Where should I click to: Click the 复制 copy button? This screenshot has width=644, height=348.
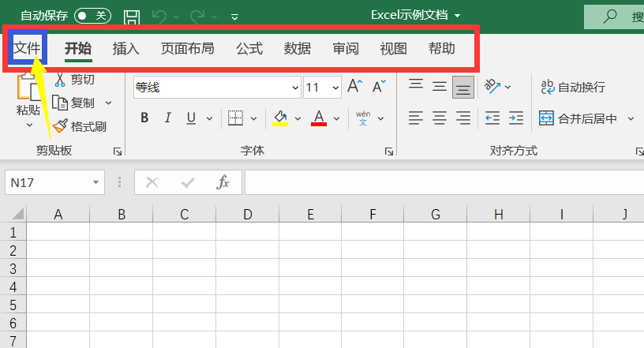(74, 103)
